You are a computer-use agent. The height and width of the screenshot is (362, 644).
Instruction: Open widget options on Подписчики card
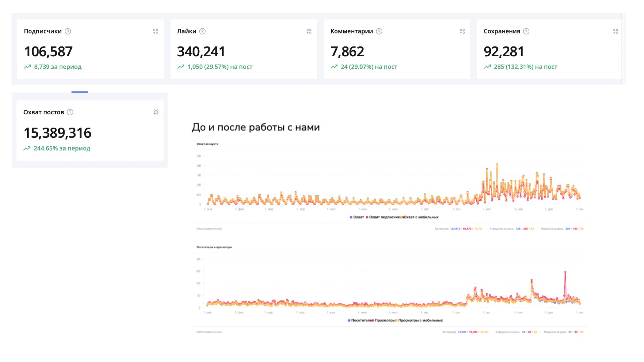156,31
